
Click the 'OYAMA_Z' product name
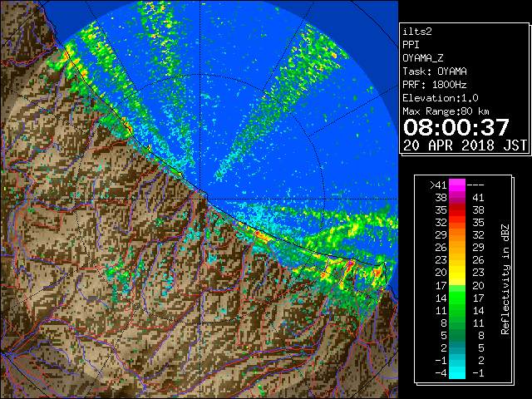[x=423, y=58]
